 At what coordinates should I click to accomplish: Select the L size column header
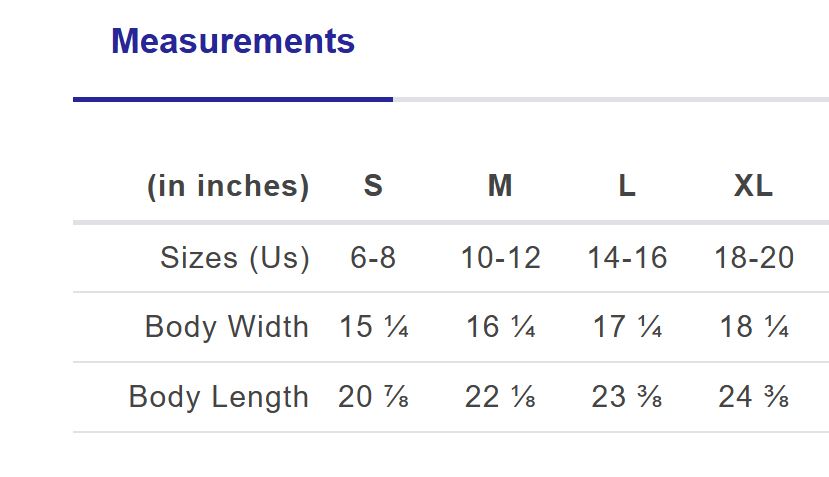point(627,186)
